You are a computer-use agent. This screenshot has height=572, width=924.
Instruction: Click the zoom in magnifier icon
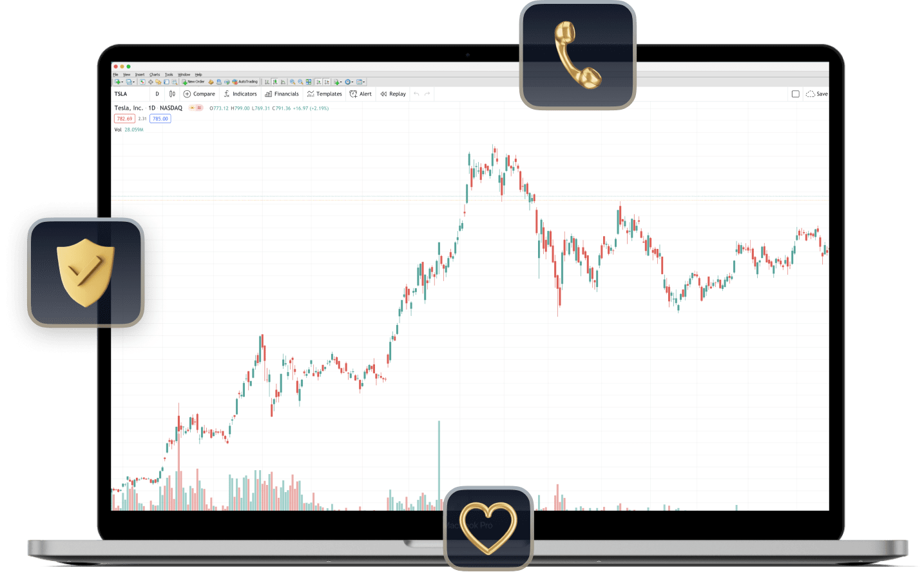[x=293, y=82]
